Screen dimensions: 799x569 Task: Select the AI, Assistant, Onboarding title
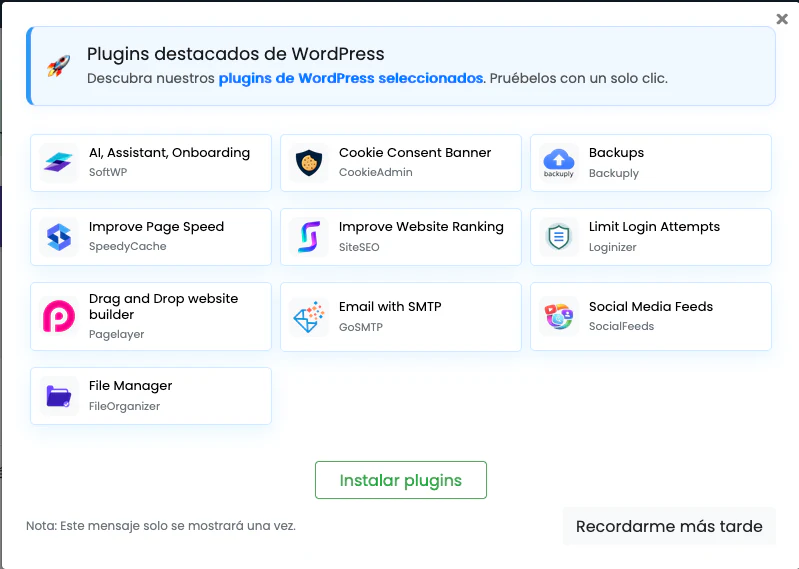169,153
